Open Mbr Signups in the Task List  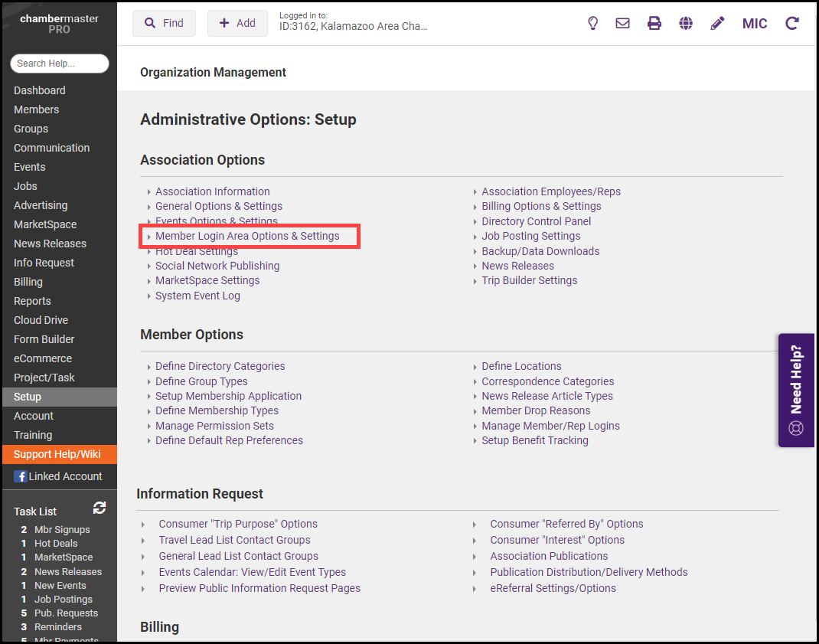[62, 530]
